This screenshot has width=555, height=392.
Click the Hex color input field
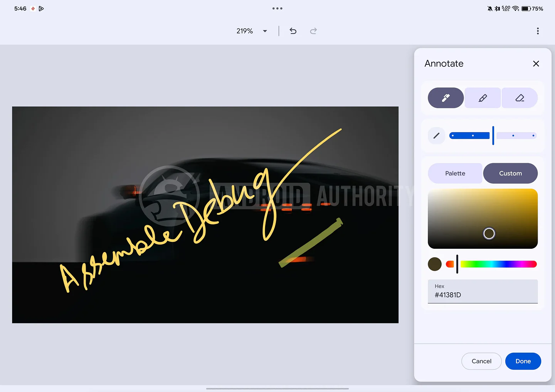(x=483, y=291)
